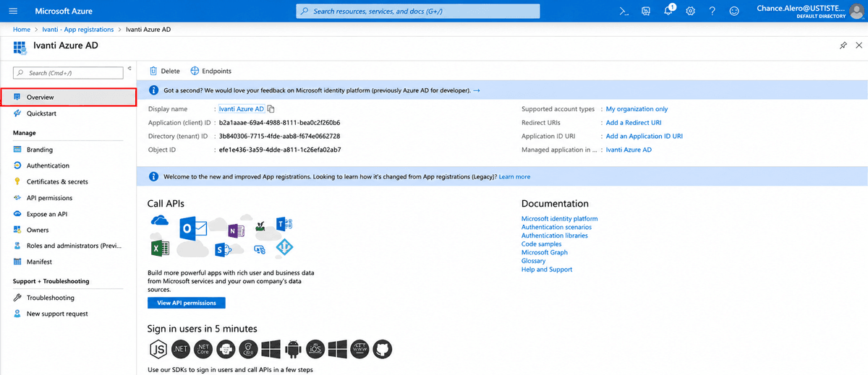Send feedback via the smiley icon
This screenshot has width=868, height=375.
coord(734,11)
